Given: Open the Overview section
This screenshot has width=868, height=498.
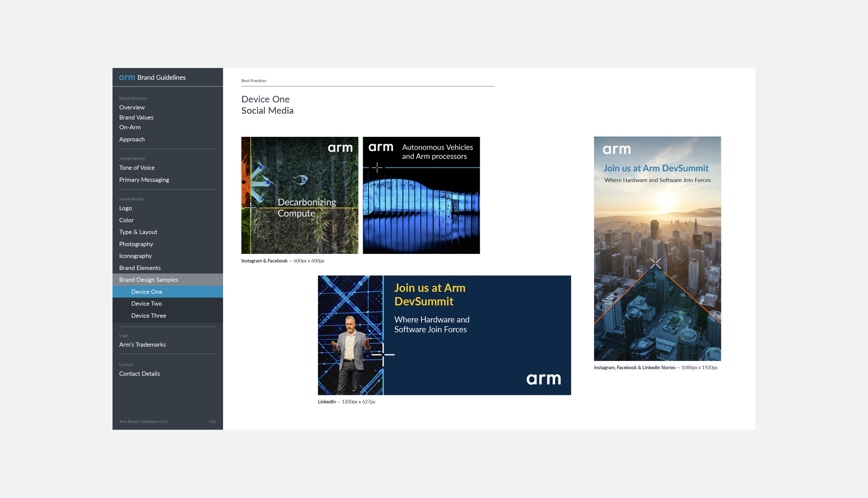Looking at the screenshot, I should [132, 107].
